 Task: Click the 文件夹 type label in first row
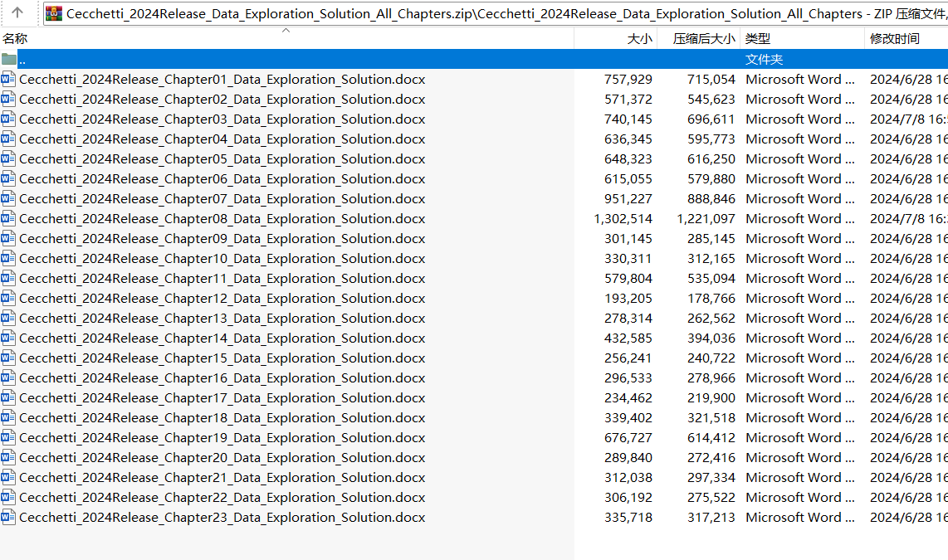coord(765,59)
